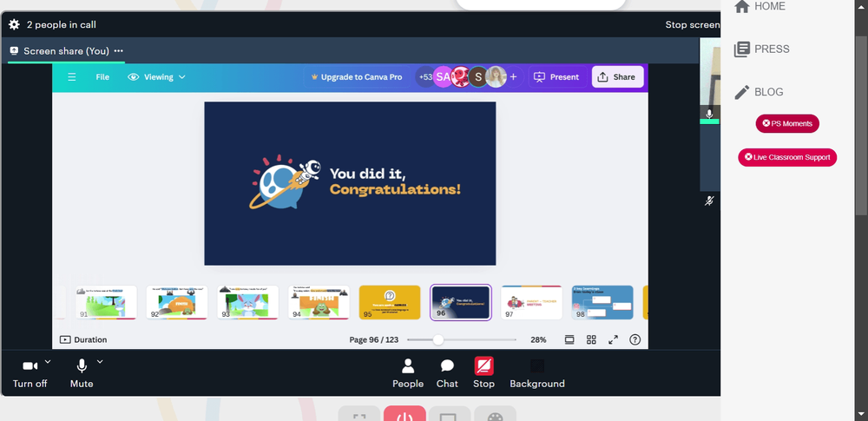
Task: Expand camera options arrow
Action: tap(48, 362)
